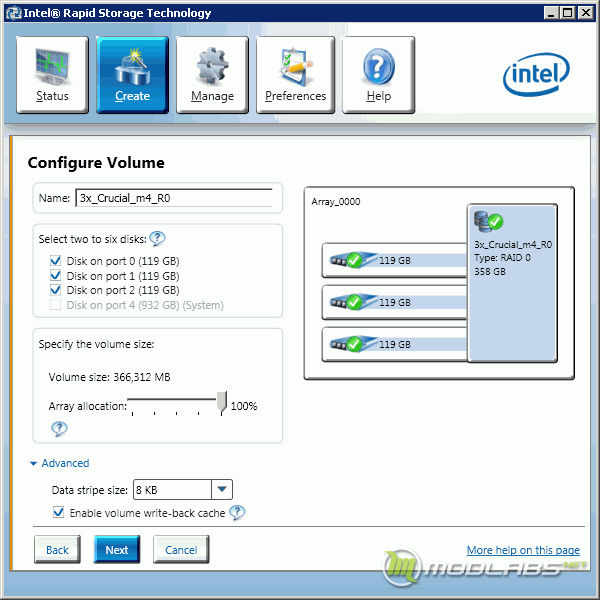600x600 pixels.
Task: Open the Data stripe size dropdown
Action: click(x=222, y=489)
